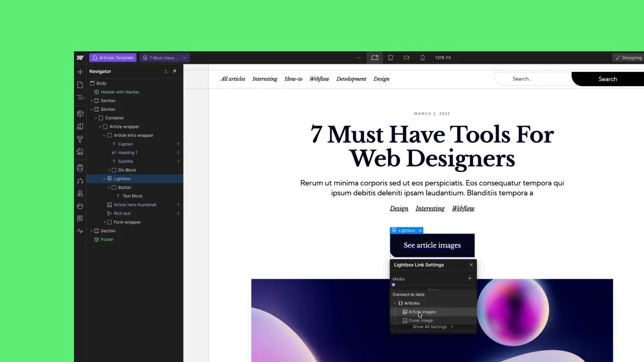Open the Webflow logo menu
644x362 pixels.
click(x=80, y=58)
